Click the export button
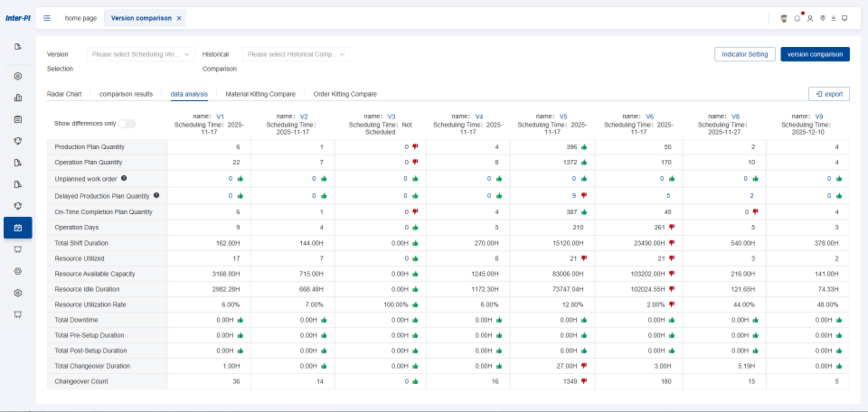This screenshot has height=412, width=868. coord(829,94)
